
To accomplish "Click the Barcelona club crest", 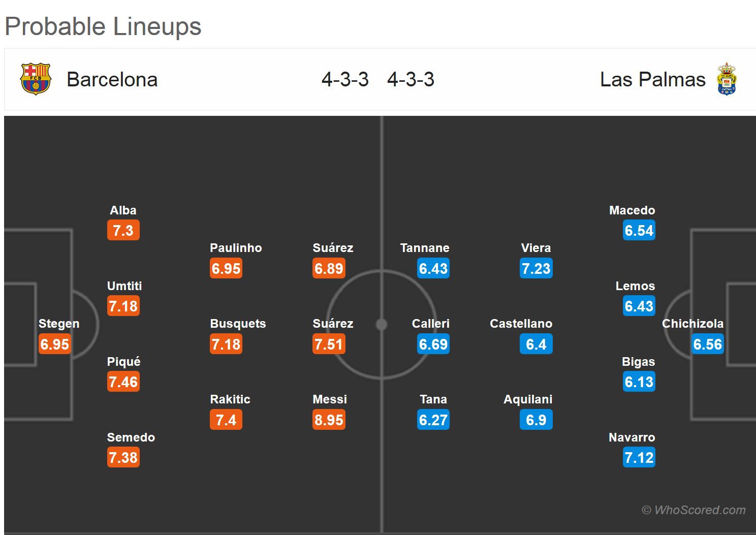I will [x=35, y=79].
